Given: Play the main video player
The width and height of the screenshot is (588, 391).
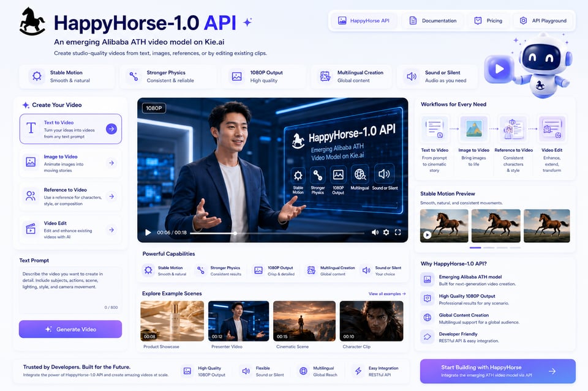Looking at the screenshot, I should [x=148, y=233].
